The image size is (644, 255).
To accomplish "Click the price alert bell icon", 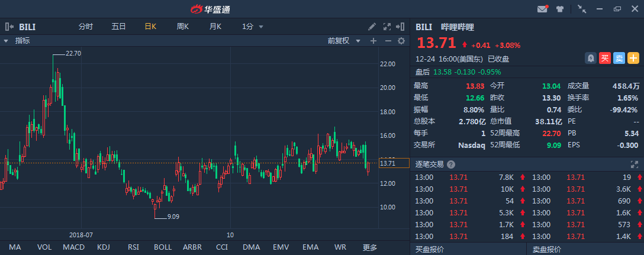I will (590, 58).
